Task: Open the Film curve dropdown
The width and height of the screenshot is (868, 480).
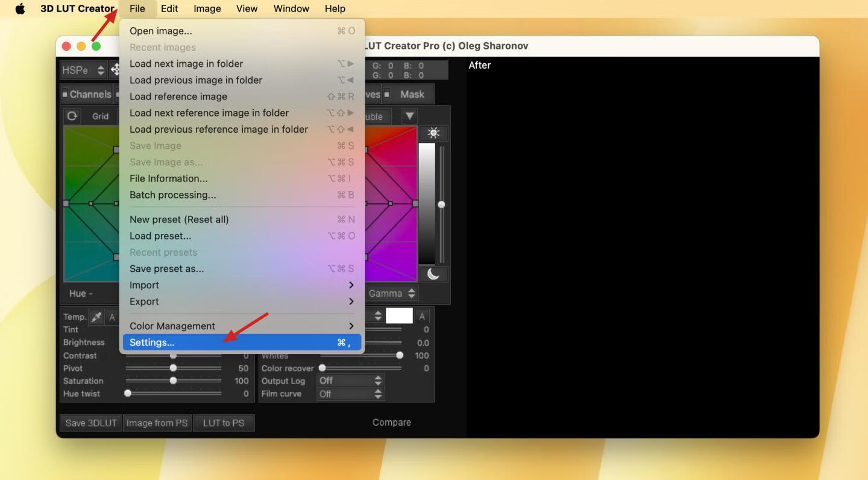Action: coord(350,394)
